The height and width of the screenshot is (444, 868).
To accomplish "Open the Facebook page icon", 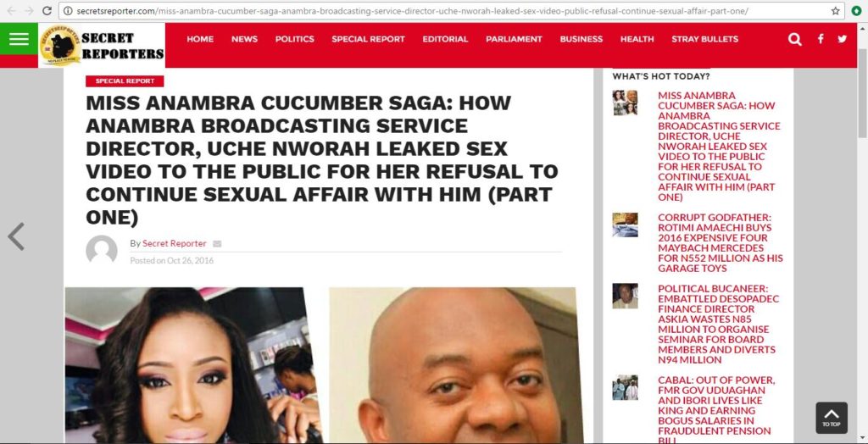I will [821, 39].
